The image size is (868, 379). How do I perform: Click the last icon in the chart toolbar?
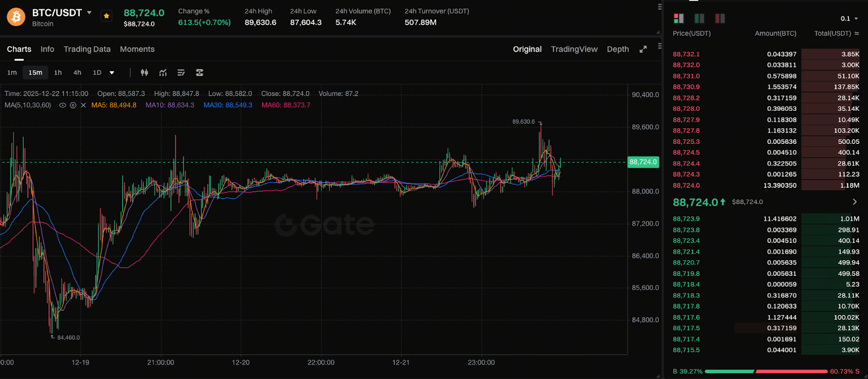tap(200, 72)
